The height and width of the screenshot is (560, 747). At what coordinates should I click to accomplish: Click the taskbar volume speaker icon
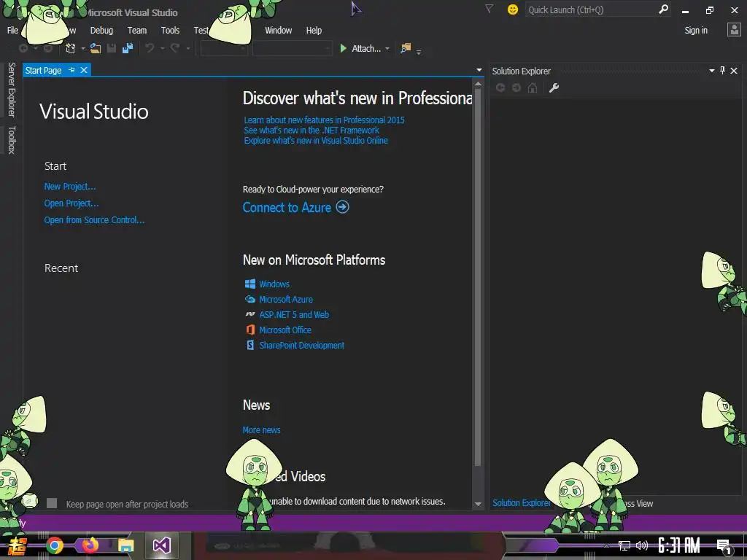642,545
